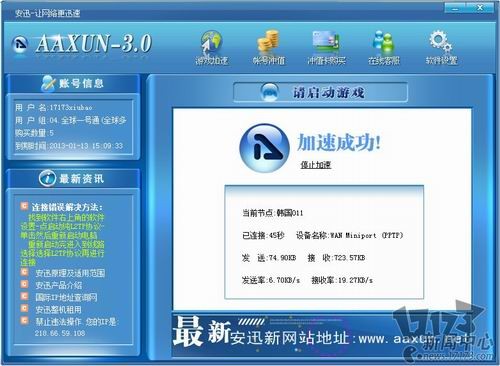
Task: Open the 连接错误解决方法 news entry
Action: click(67, 207)
